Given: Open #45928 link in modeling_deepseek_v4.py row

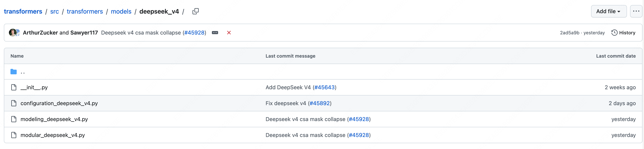Looking at the screenshot, I should point(359,119).
